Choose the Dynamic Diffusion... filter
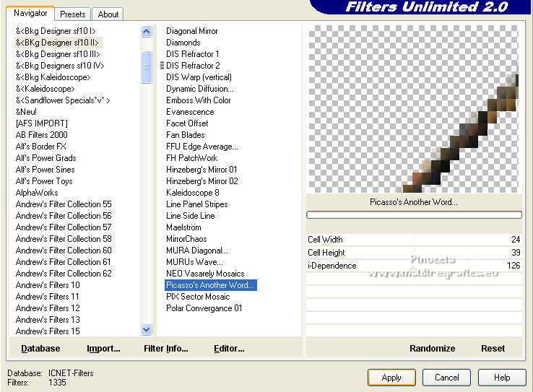The width and height of the screenshot is (533, 392). tap(200, 89)
